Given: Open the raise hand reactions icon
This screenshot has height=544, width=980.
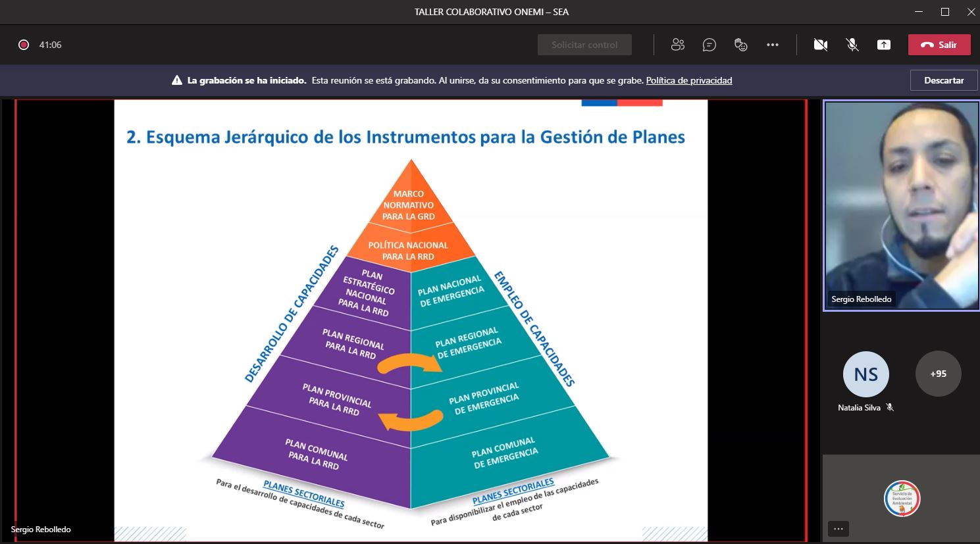Looking at the screenshot, I should tap(741, 45).
